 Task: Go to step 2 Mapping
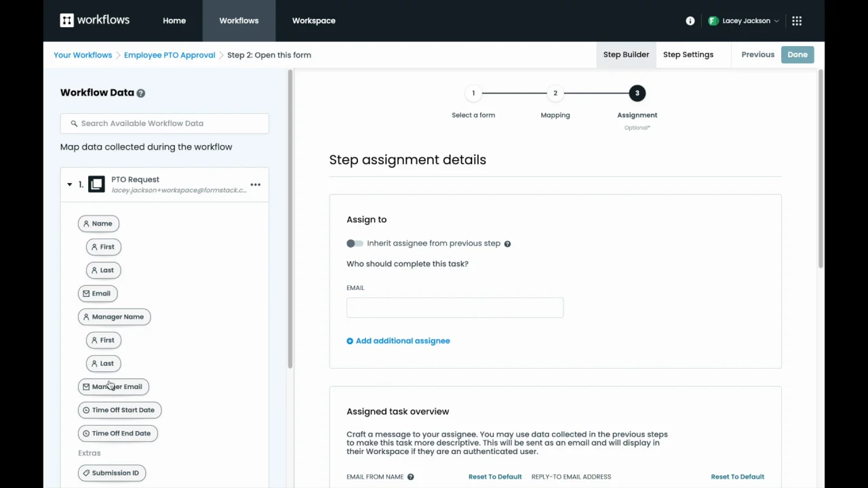point(555,94)
